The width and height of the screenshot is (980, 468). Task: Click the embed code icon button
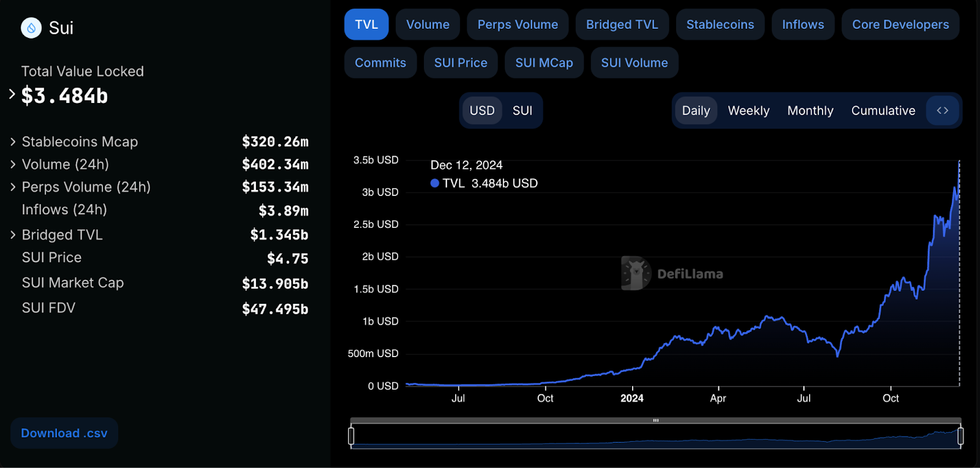click(x=943, y=110)
